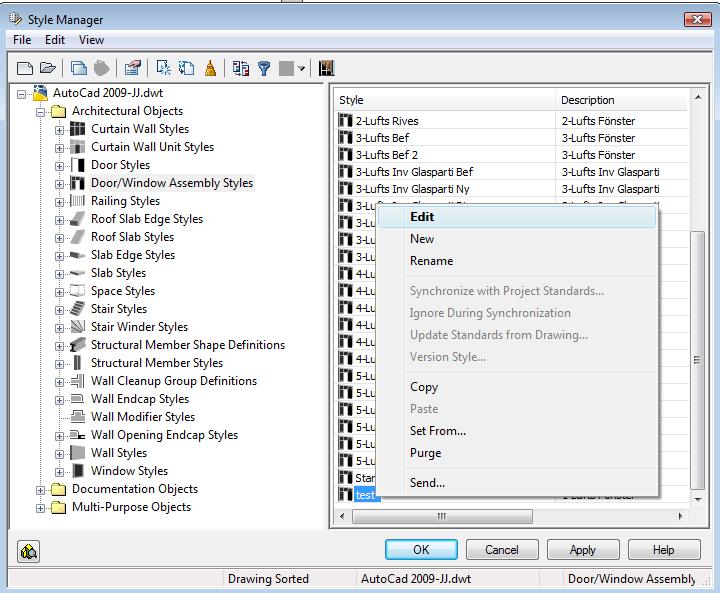720x593 pixels.
Task: Click the horizontal scrollbar thumb of style list
Action: click(442, 516)
